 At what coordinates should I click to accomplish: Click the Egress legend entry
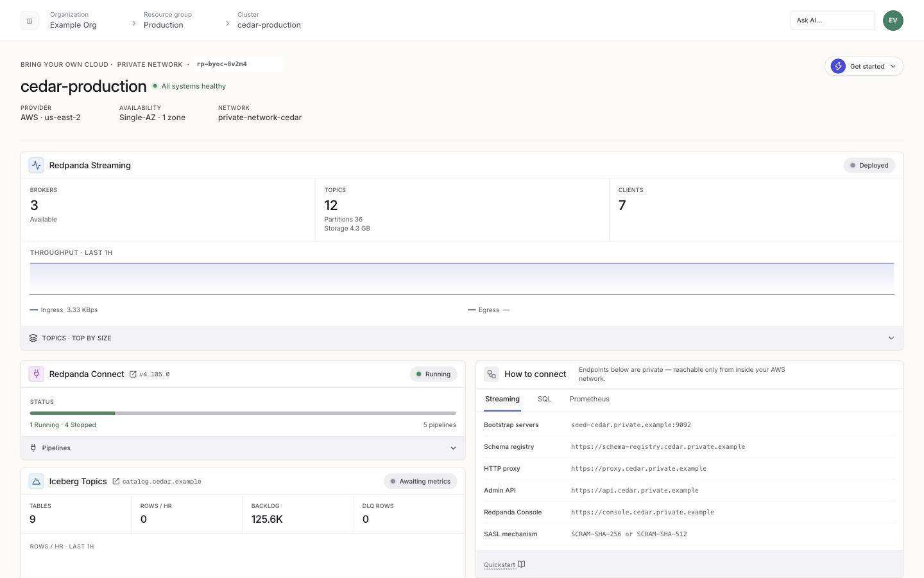pos(489,310)
